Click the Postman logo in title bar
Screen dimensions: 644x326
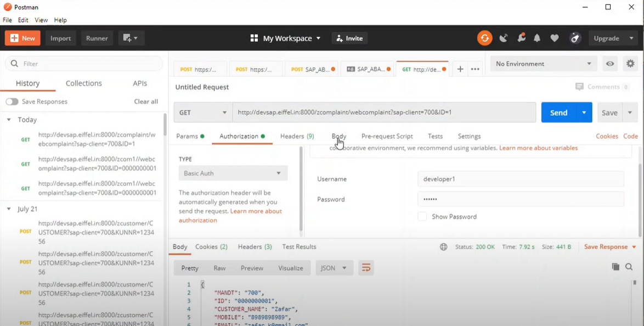7,7
